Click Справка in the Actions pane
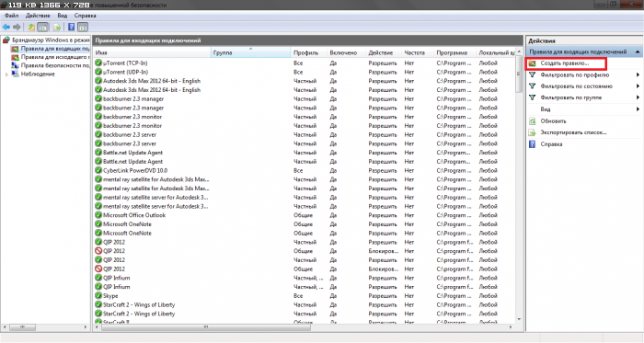This screenshot has width=644, height=343. click(x=551, y=144)
